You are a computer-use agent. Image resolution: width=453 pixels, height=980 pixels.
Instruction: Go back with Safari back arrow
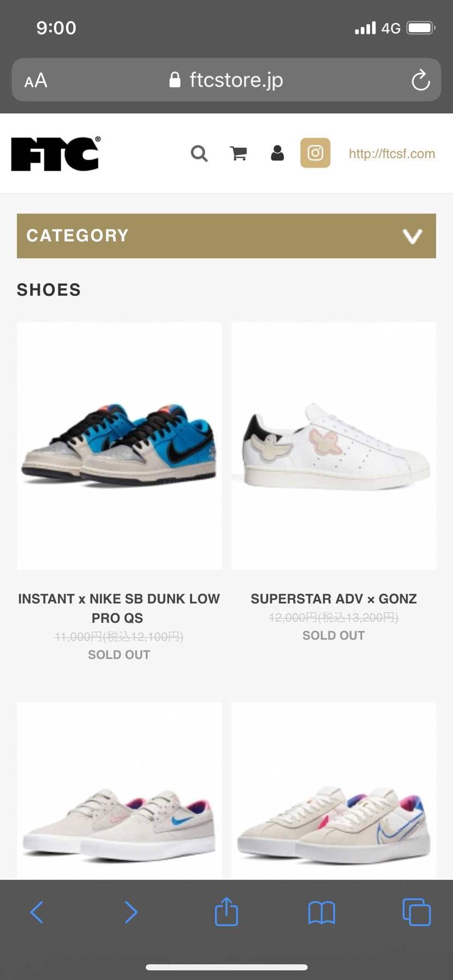coord(37,912)
